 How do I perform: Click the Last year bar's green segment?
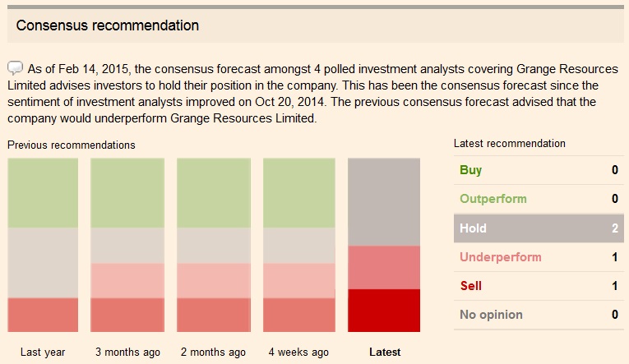43,193
